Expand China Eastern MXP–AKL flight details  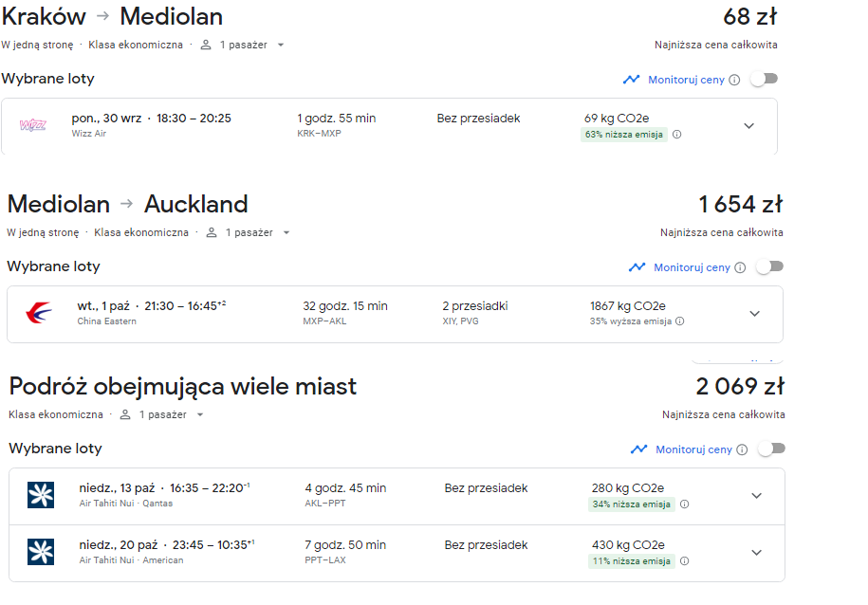click(754, 313)
